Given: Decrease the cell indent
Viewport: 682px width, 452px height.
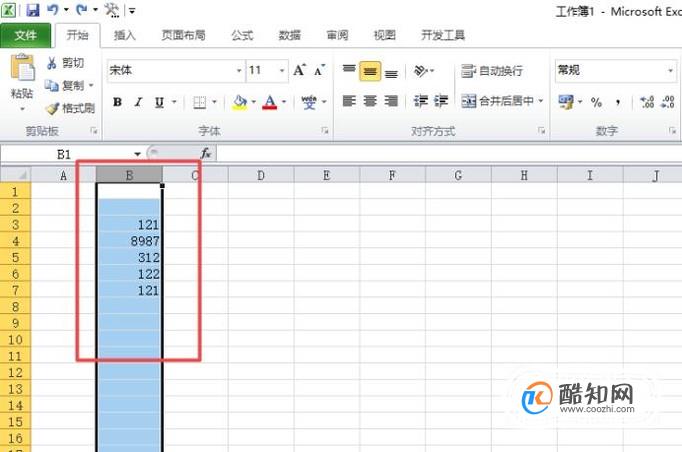Looking at the screenshot, I should pos(421,101).
